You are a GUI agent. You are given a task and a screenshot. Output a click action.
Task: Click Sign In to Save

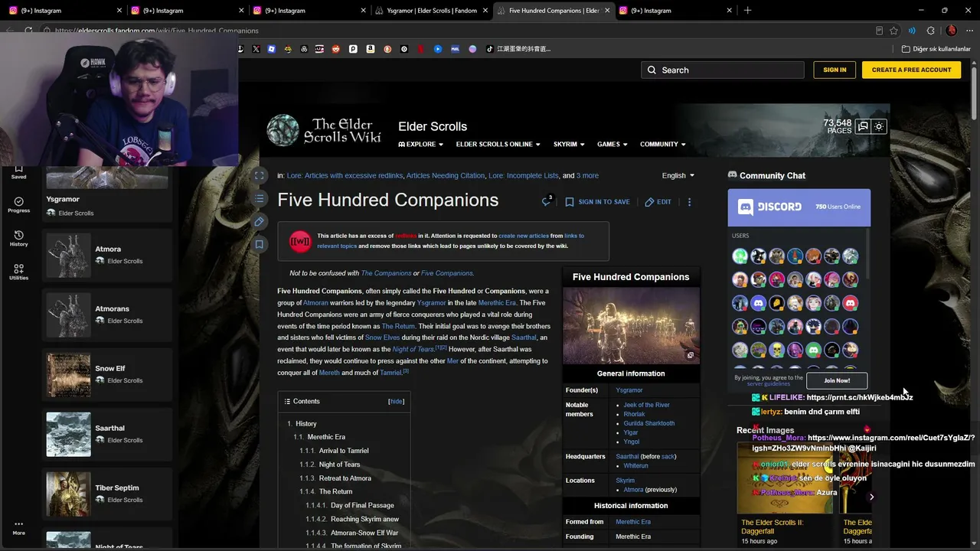597,202
